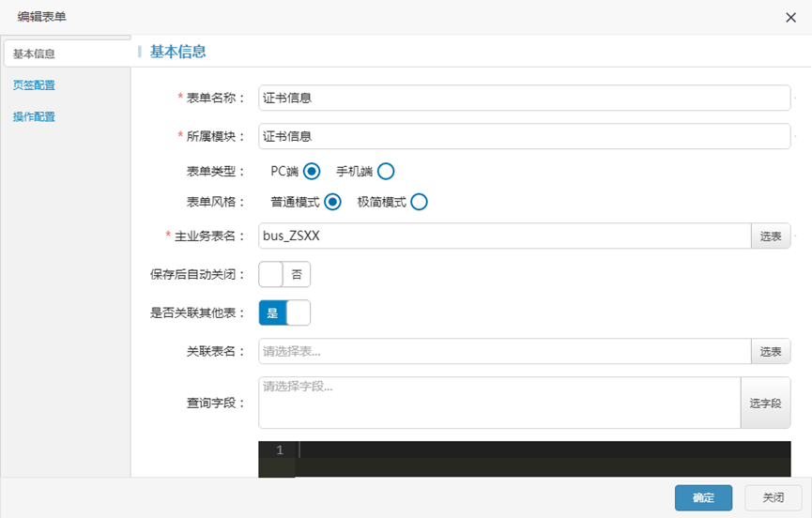
Task: Choose 普通模式 form style radio
Action: (332, 202)
